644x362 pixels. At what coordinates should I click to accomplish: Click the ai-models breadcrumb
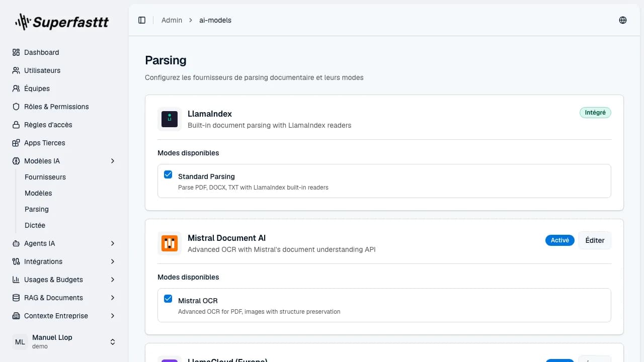215,20
